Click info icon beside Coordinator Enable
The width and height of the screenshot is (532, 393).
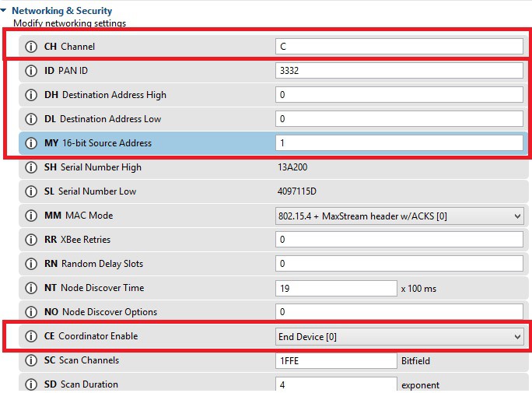31,336
